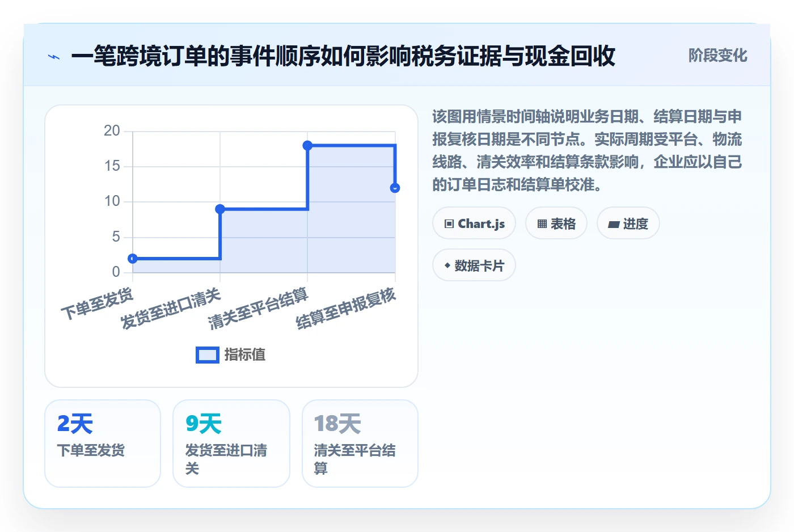Click the y-axis value 10
Viewport: 794px width, 532px height.
pos(112,201)
